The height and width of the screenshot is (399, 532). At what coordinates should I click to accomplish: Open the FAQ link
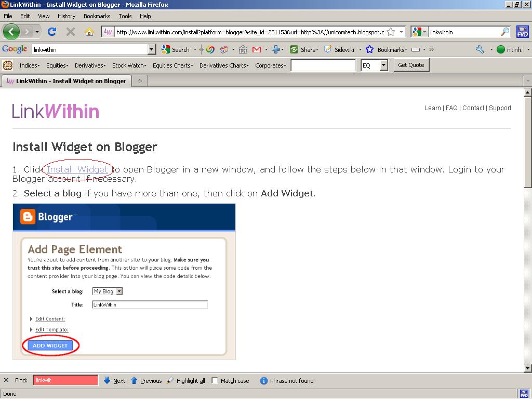(451, 108)
